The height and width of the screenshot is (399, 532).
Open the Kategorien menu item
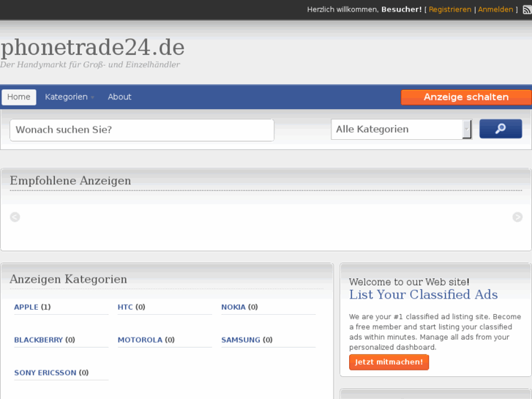[x=66, y=97]
